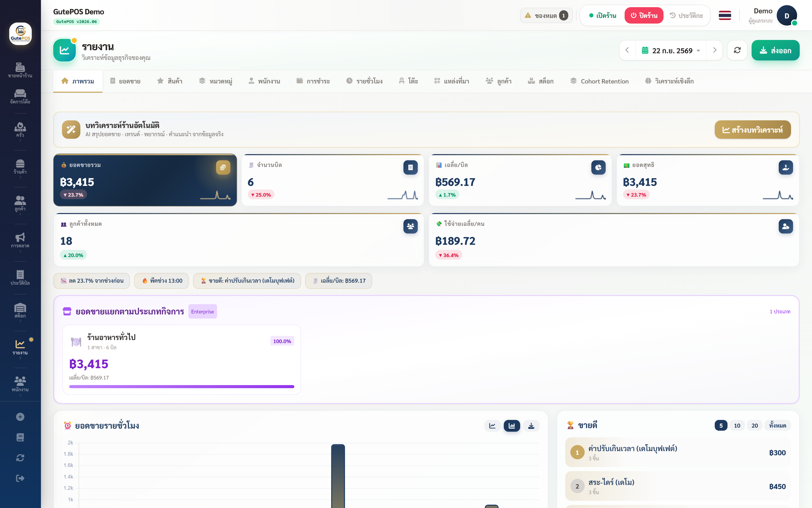Click the ส่งออก export button
This screenshot has height=508, width=812.
(x=775, y=50)
